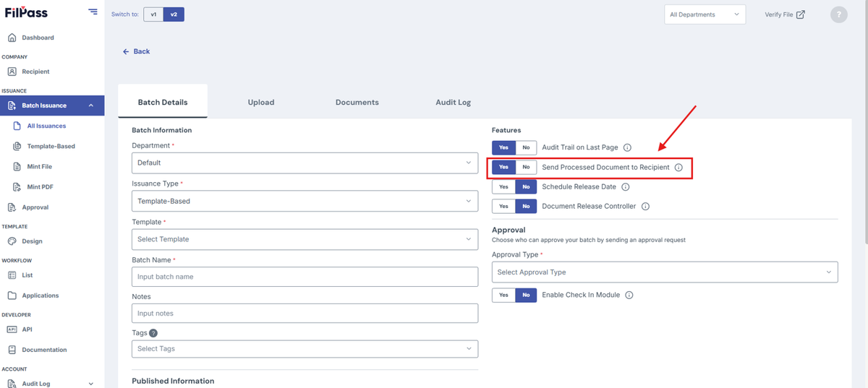This screenshot has height=388, width=868.
Task: Switch to version v2
Action: (174, 14)
